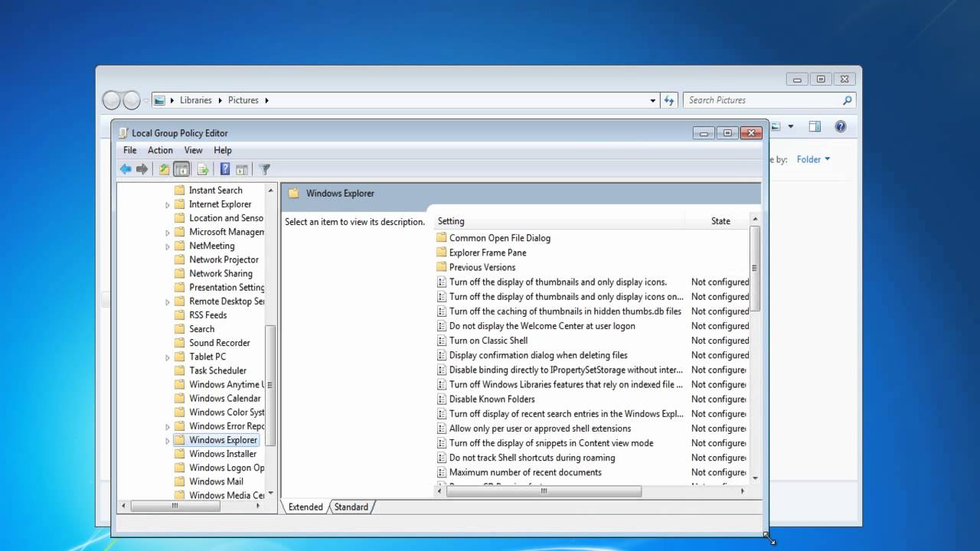Switch to the Extended tab

(x=305, y=507)
